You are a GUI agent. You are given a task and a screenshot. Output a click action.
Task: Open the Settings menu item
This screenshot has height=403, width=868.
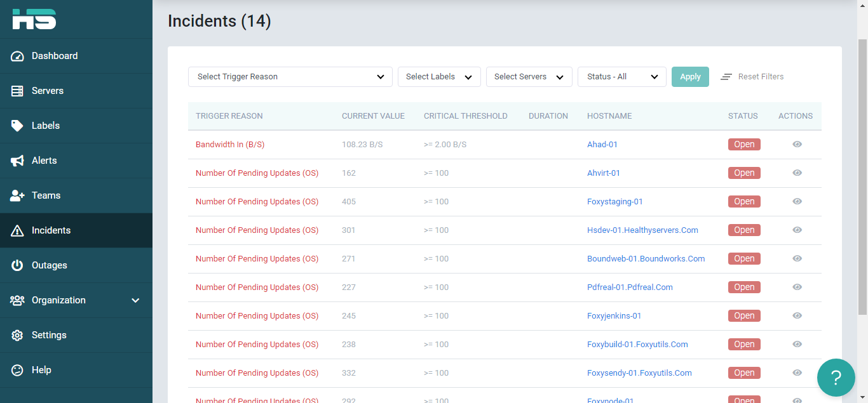pos(76,335)
